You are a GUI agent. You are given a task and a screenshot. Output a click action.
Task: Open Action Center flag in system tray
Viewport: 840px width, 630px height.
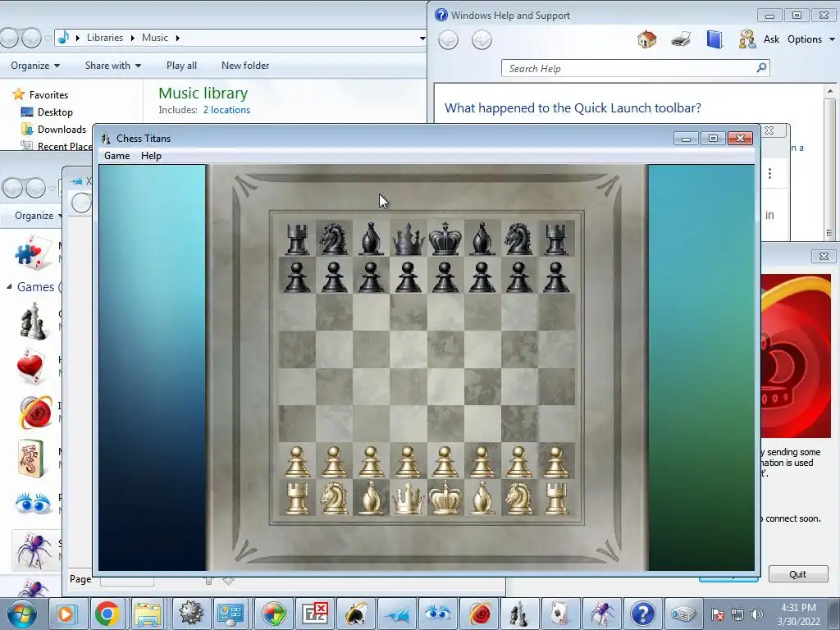[718, 614]
